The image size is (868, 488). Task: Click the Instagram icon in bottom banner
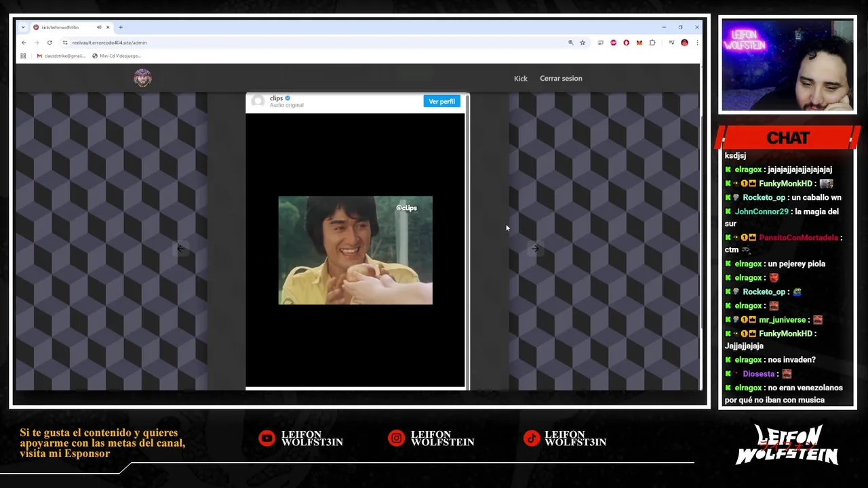point(396,439)
